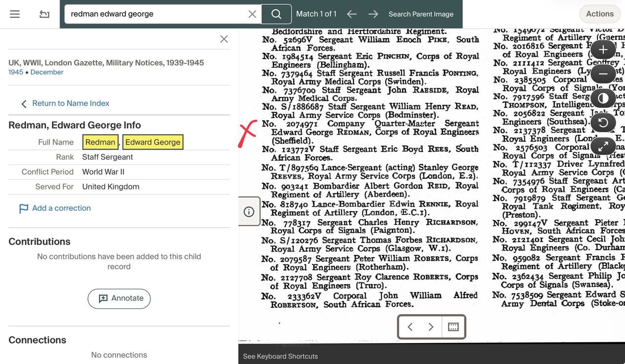Click the Add a correction flag icon
The height and width of the screenshot is (364, 625).
click(23, 208)
